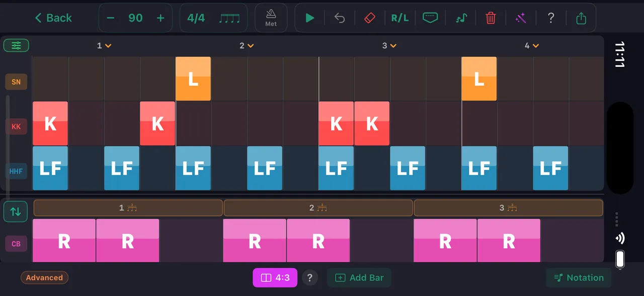Viewport: 644px width, 296px height.
Task: Toggle R/L sticking mode
Action: point(400,18)
